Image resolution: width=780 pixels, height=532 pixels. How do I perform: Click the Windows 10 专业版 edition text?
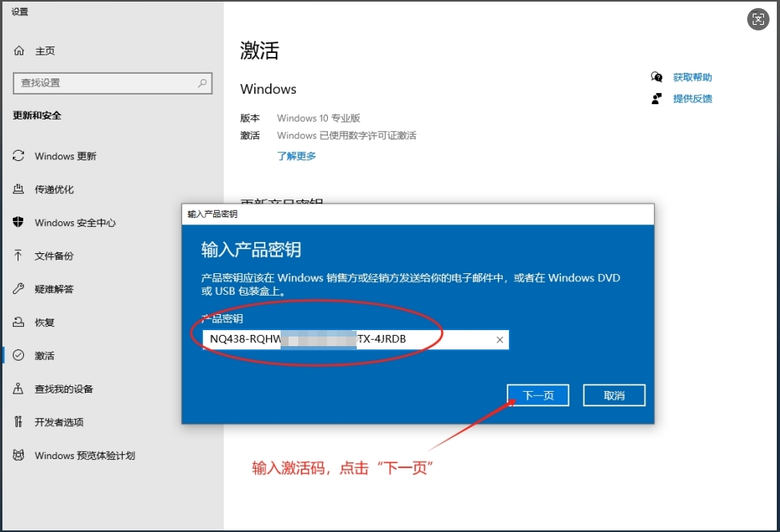(x=318, y=119)
